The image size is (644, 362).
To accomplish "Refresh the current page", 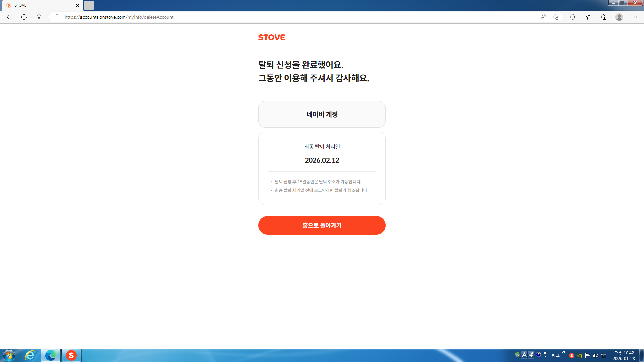I will pos(24,17).
